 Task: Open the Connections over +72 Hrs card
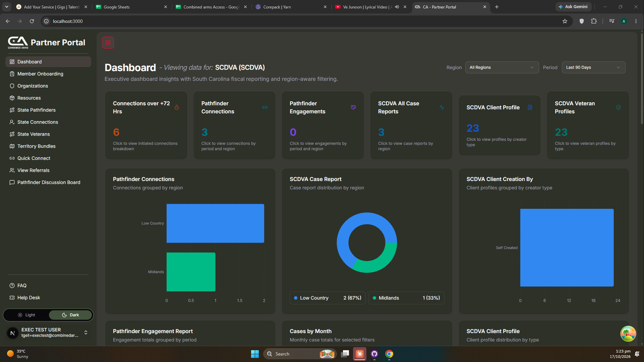pos(146,125)
